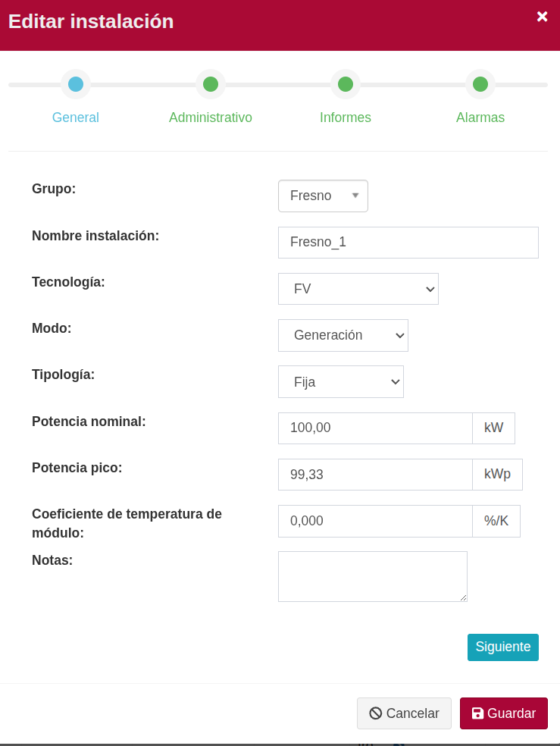Open the Administrativo tab label
This screenshot has width=560, height=746.
pyautogui.click(x=211, y=118)
